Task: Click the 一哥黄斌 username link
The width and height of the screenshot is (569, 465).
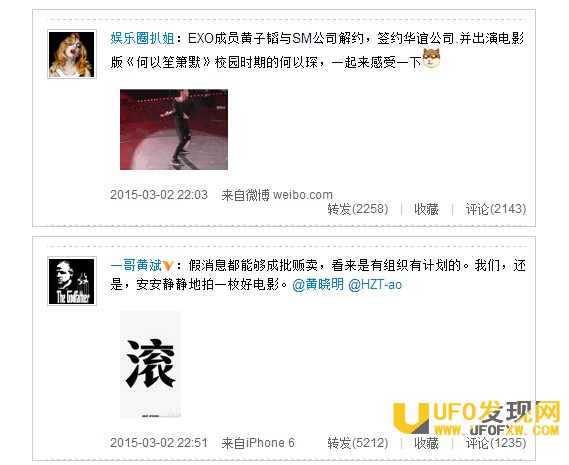Action: pos(136,266)
